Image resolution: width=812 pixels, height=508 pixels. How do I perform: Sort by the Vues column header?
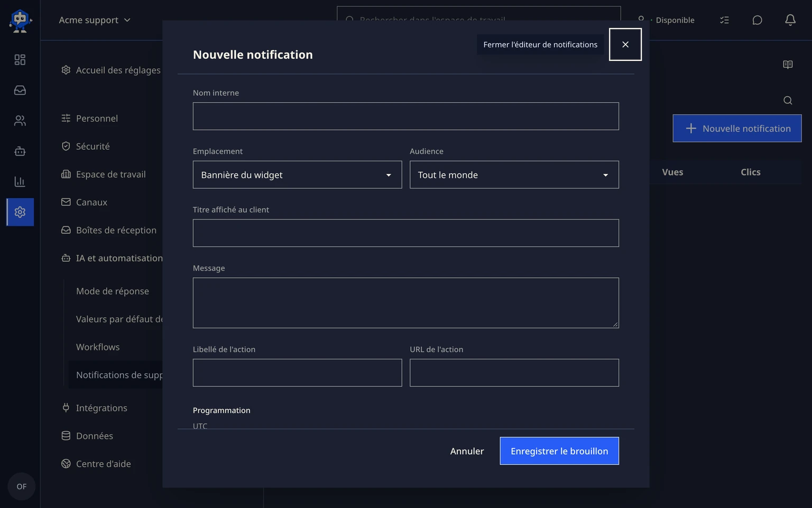[672, 172]
